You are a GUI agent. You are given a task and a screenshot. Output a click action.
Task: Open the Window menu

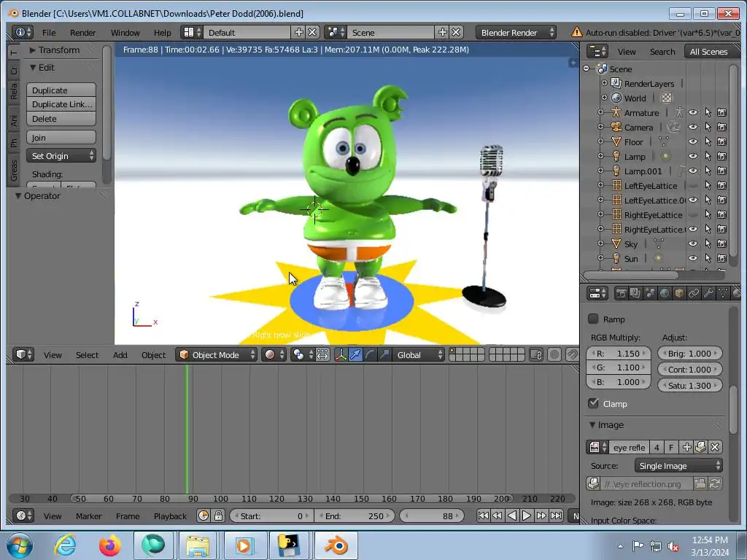click(125, 32)
